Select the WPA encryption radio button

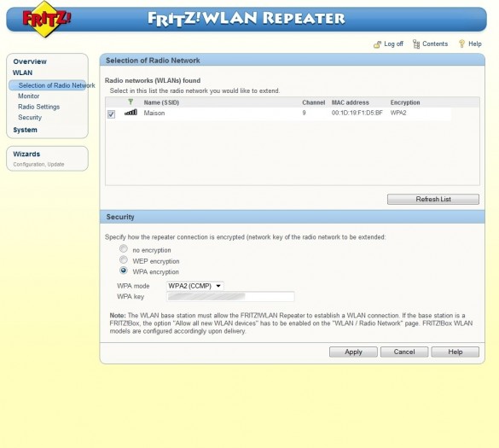(x=124, y=271)
